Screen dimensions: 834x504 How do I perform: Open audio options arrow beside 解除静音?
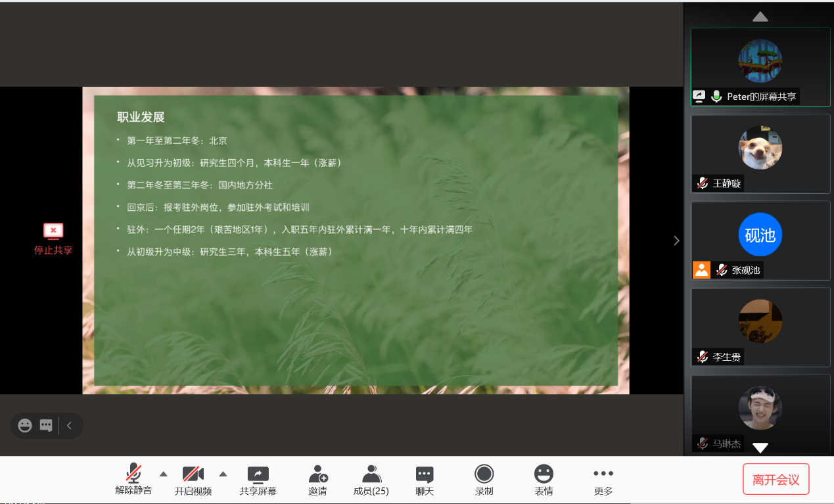pos(164,474)
